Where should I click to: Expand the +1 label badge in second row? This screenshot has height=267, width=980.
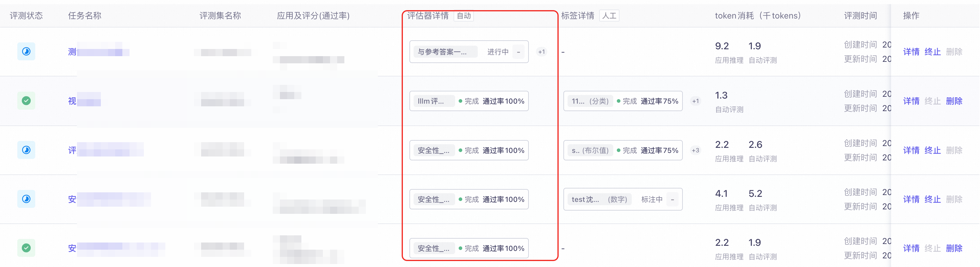695,101
